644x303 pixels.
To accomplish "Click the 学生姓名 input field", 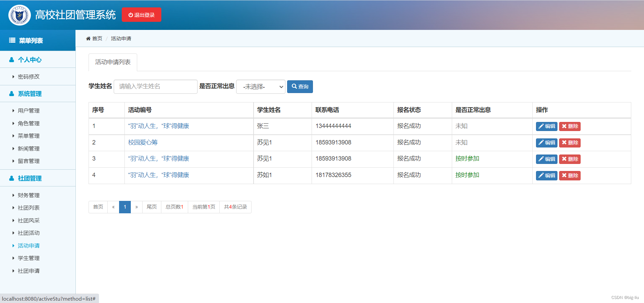I will click(156, 86).
